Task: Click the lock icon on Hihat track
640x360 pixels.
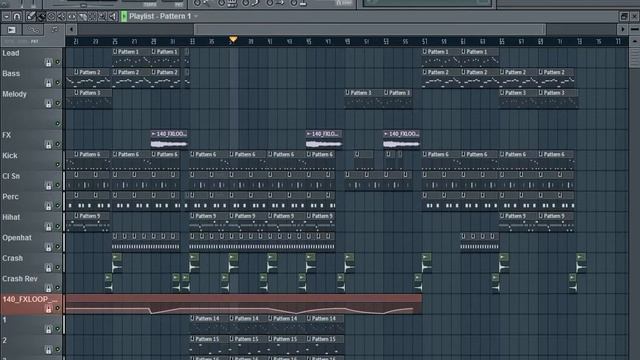Action: 48,227
